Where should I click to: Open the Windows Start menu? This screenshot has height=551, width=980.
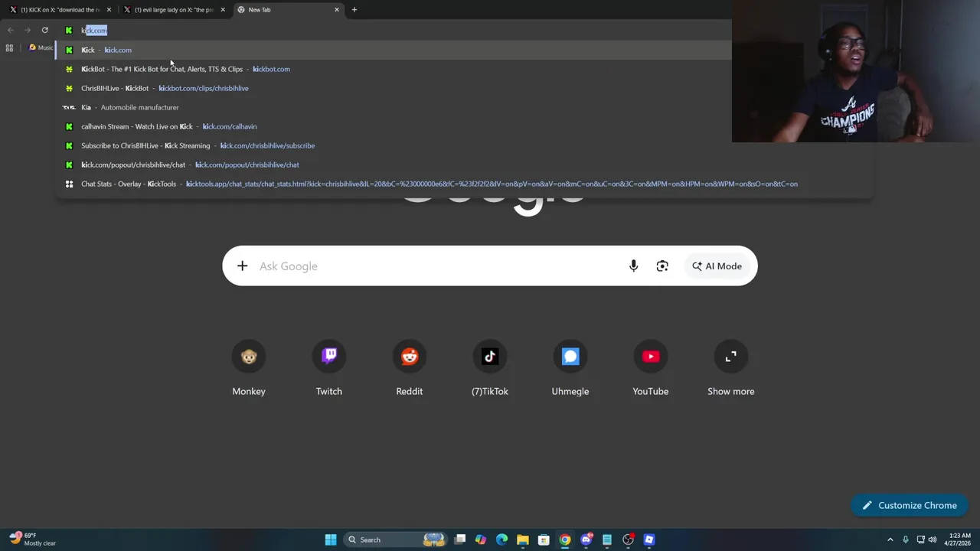(x=331, y=540)
